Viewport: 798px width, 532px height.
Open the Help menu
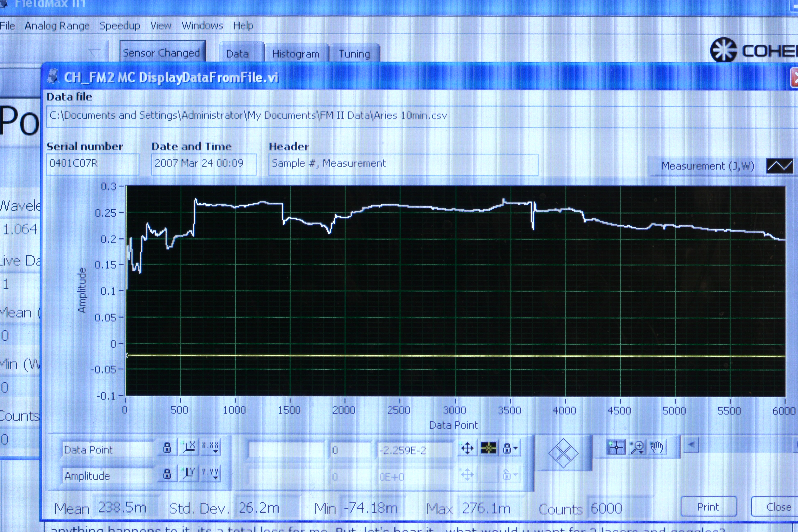tap(243, 26)
